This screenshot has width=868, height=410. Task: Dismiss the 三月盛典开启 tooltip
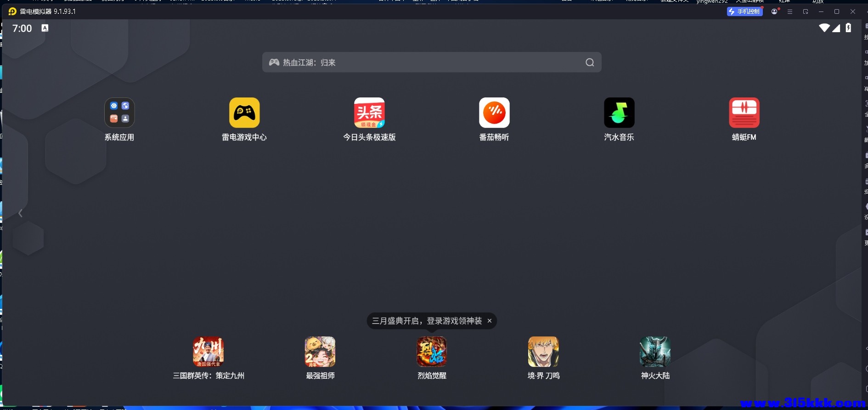[x=490, y=321]
